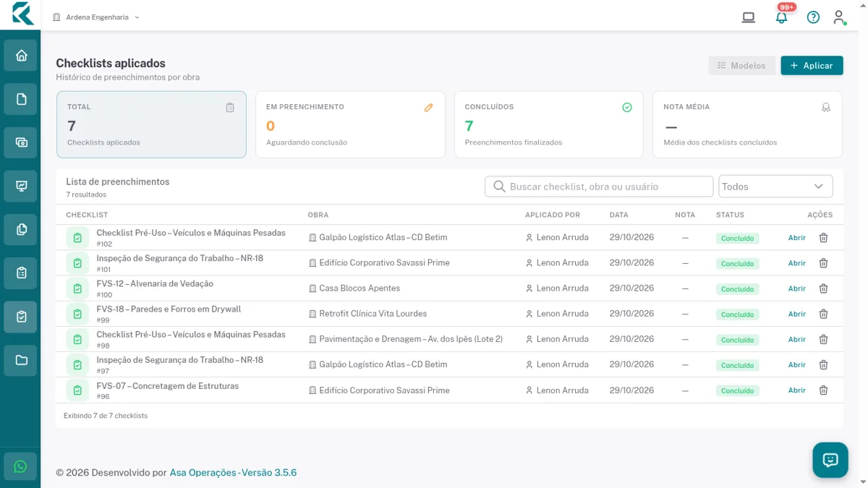Open the user profile icon

point(839,17)
